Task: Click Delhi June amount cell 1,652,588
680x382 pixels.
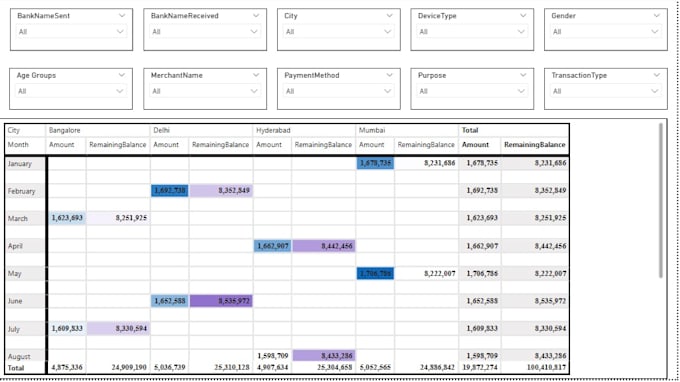Action: 170,301
